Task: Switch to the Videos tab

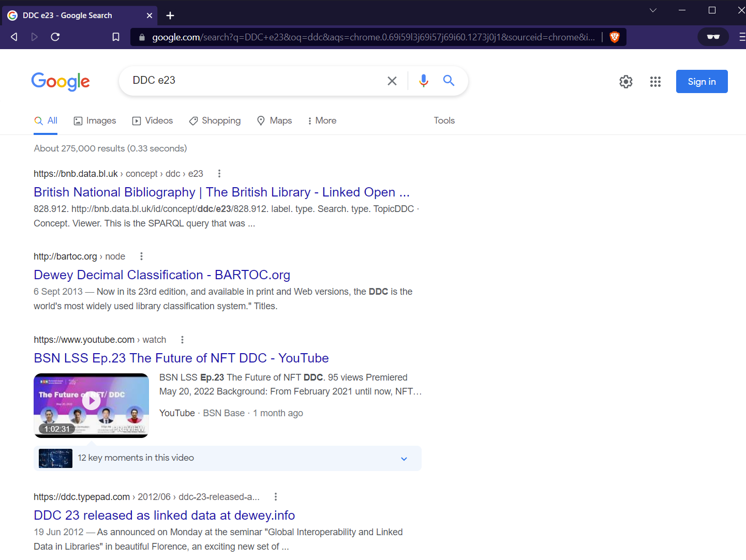Action: point(153,121)
